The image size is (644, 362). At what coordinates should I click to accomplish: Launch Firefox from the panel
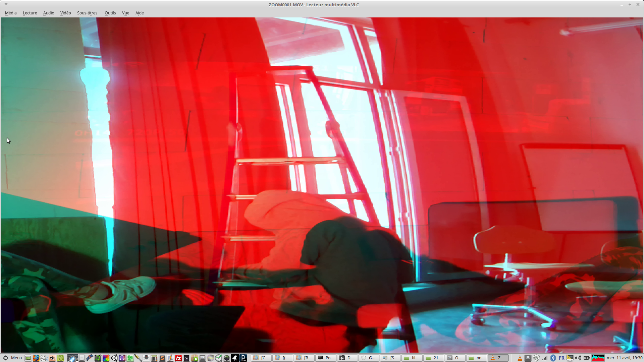(36, 358)
